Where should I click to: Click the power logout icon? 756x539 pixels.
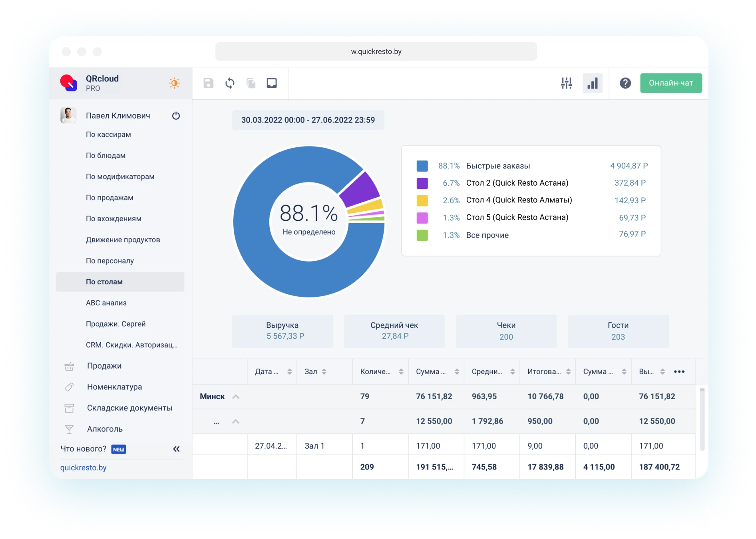click(176, 116)
